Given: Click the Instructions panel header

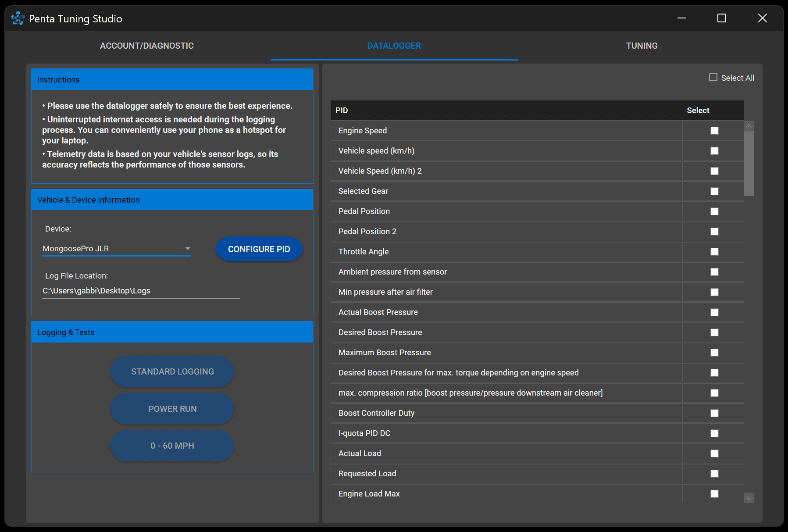Looking at the screenshot, I should click(x=172, y=79).
